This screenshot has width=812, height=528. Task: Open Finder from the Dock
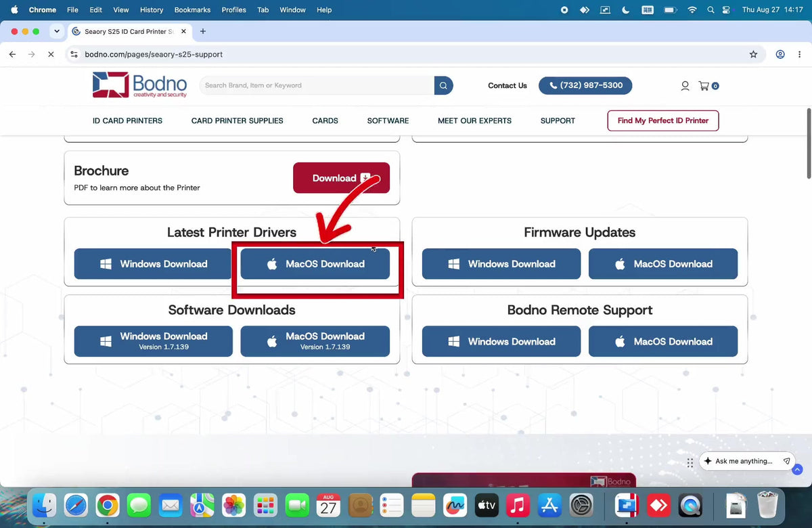click(44, 505)
